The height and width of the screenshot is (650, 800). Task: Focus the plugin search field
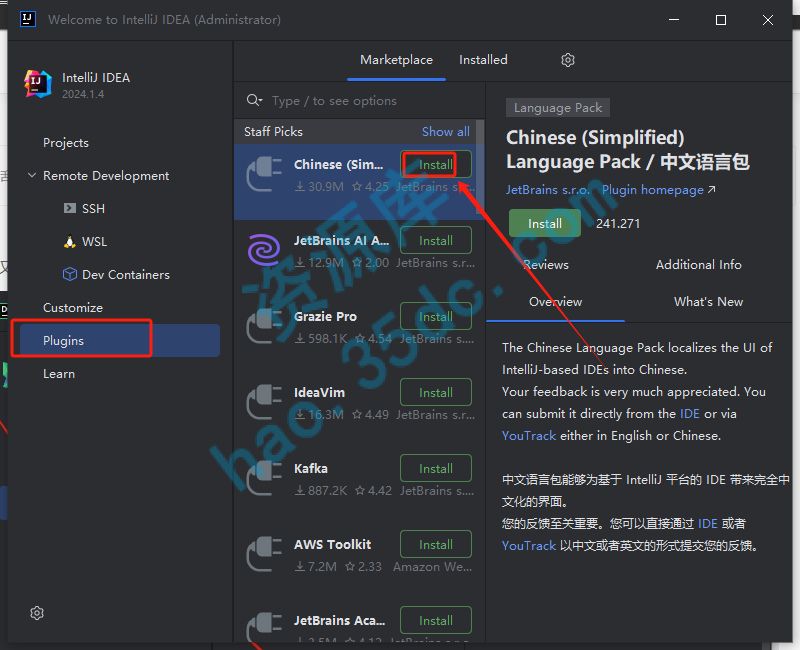[x=360, y=101]
